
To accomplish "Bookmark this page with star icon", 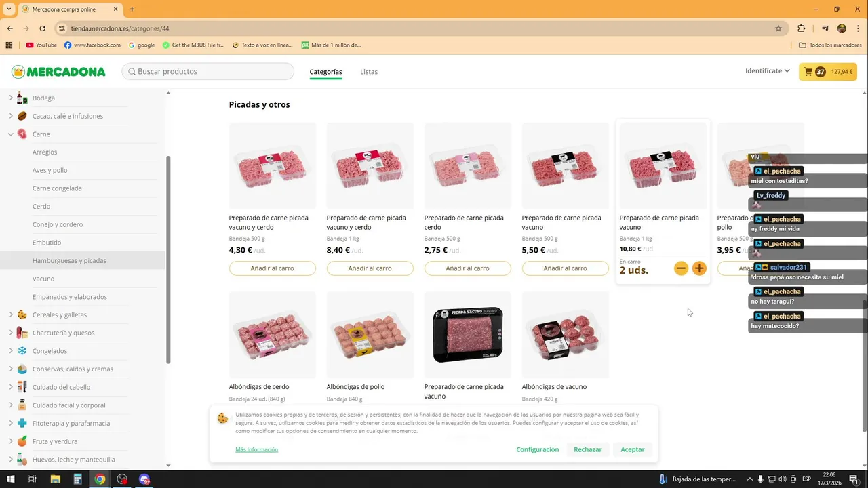I will point(778,28).
